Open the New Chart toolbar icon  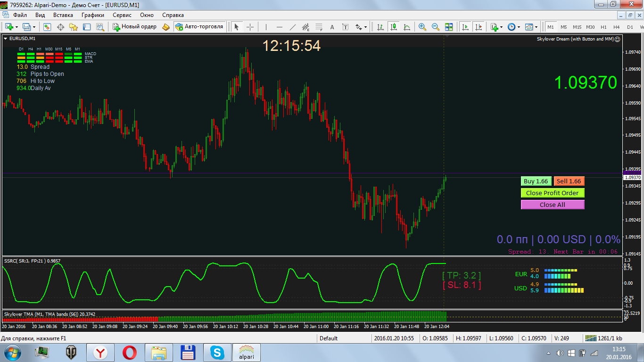9,27
